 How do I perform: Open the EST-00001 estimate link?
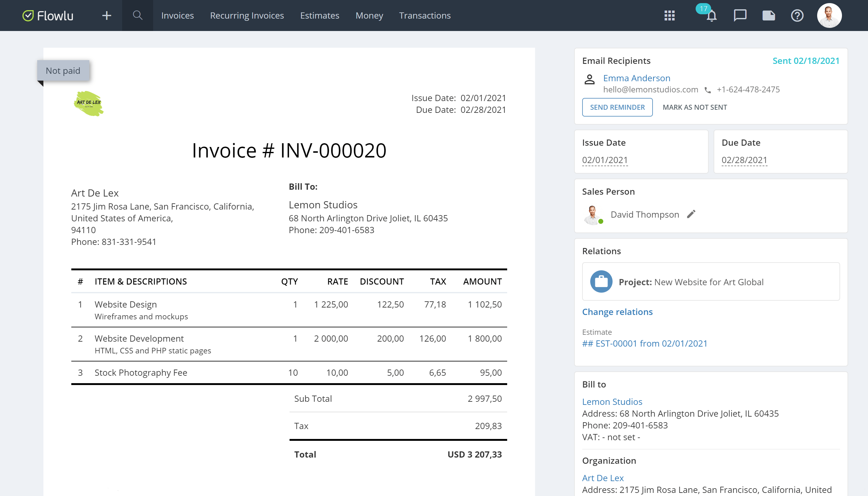(644, 343)
